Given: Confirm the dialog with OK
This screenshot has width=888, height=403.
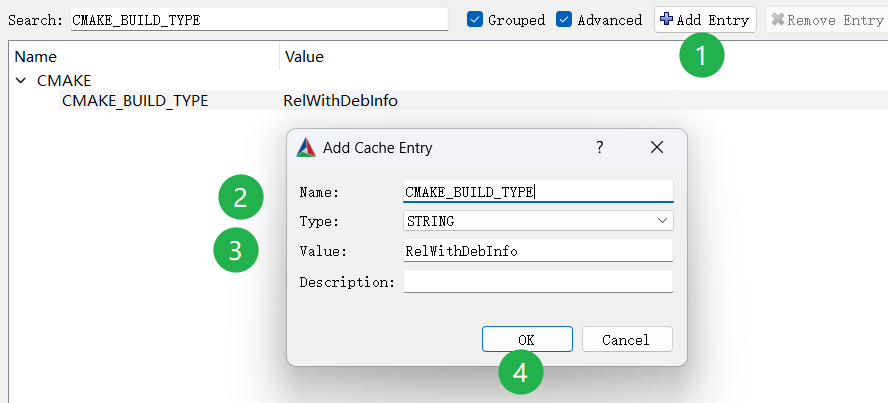Looking at the screenshot, I should tap(527, 339).
